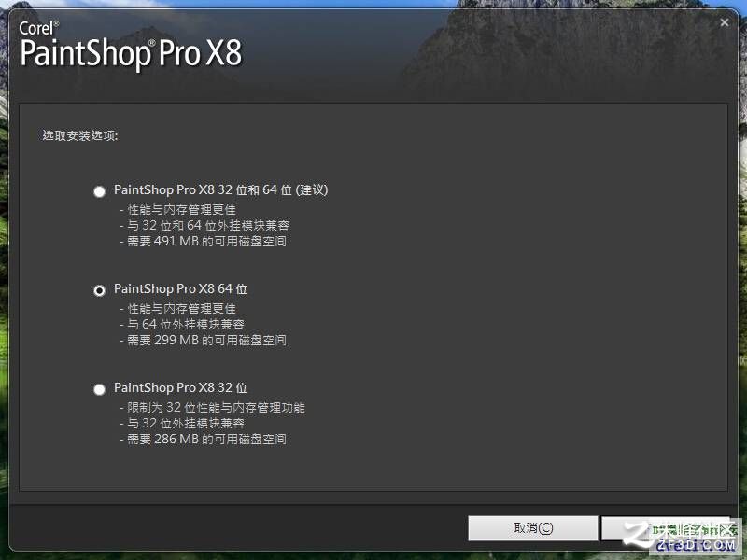Click the text 限制为 32 位性能与内存管理功能
The width and height of the screenshot is (747, 560).
216,408
